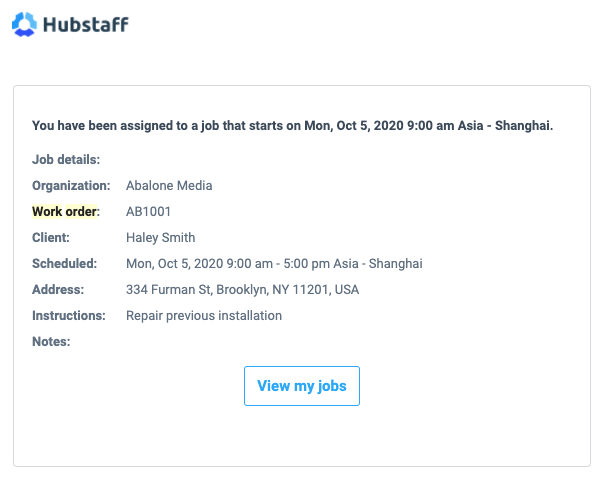Click the Instructions label
The height and width of the screenshot is (480, 603).
[69, 315]
